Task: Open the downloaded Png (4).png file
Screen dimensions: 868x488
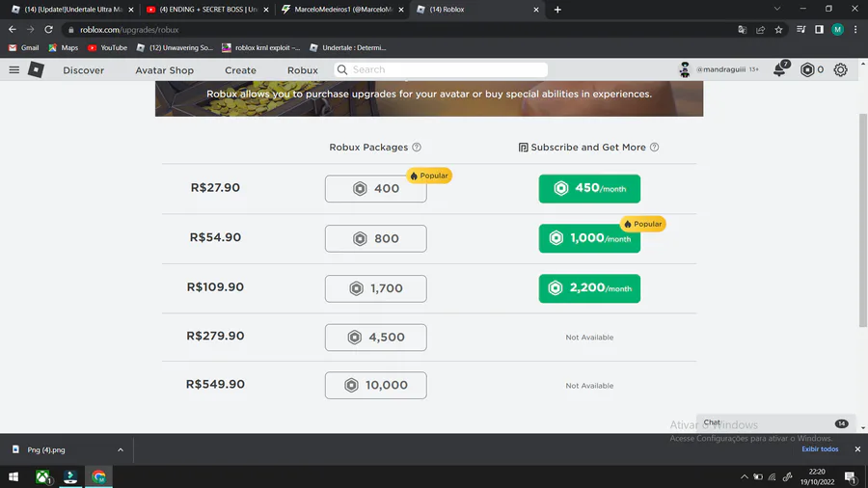Action: tap(46, 449)
